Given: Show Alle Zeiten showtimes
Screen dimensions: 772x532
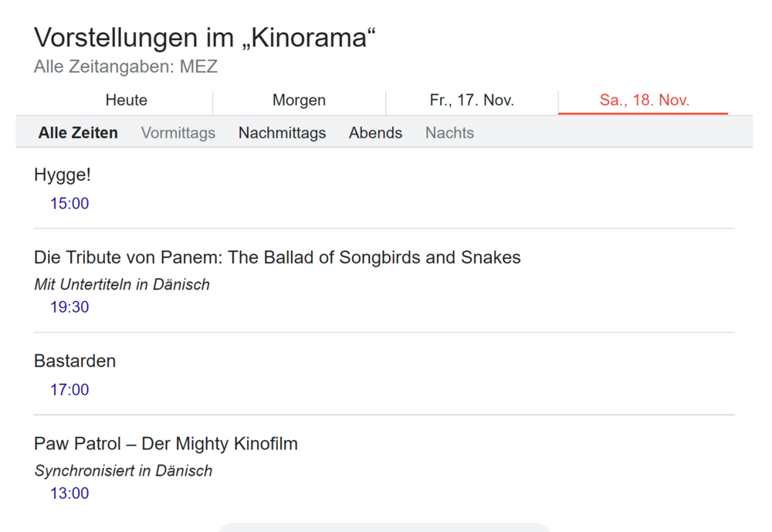Looking at the screenshot, I should (x=78, y=133).
